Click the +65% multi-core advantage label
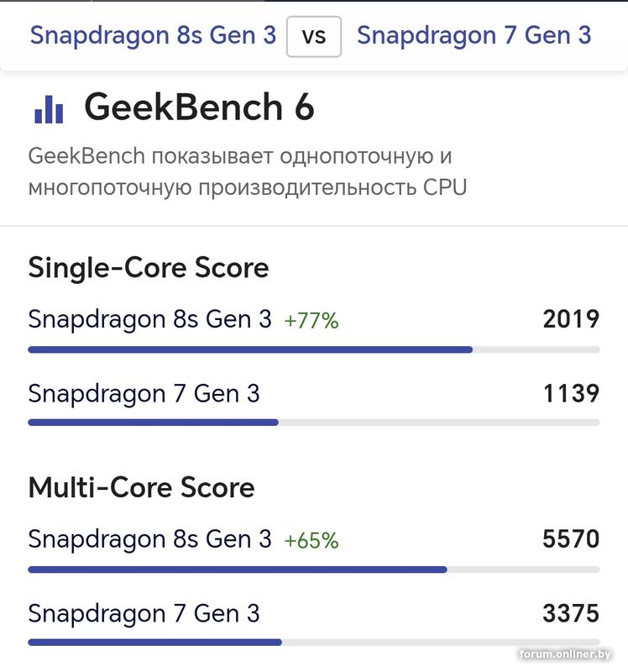The height and width of the screenshot is (672, 628). (x=311, y=541)
